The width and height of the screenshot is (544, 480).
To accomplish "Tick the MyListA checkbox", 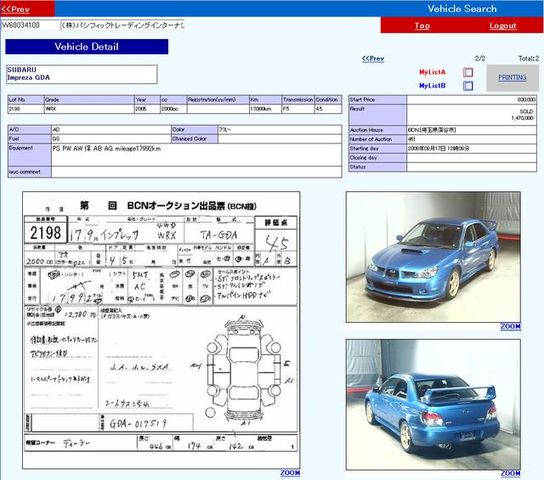I will 468,72.
